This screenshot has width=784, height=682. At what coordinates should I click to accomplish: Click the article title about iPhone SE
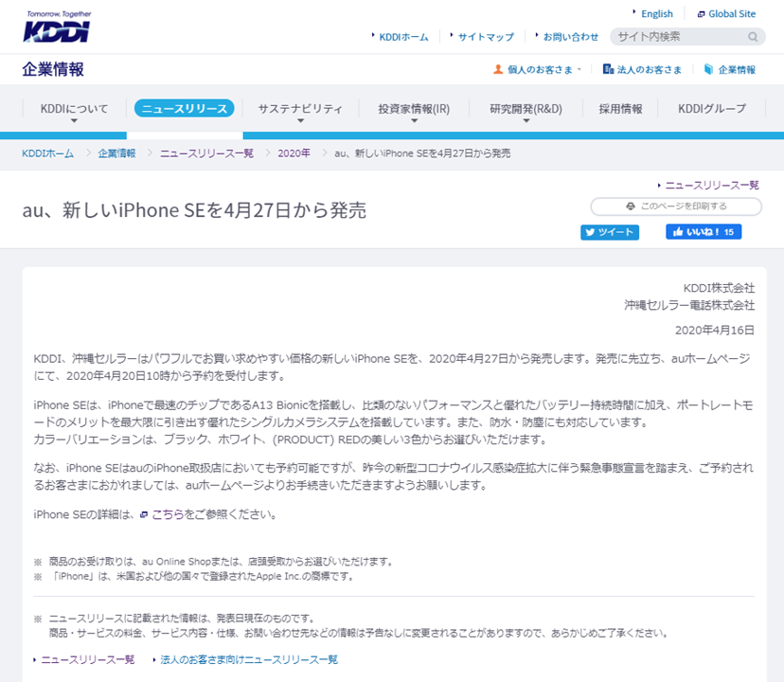tap(194, 210)
